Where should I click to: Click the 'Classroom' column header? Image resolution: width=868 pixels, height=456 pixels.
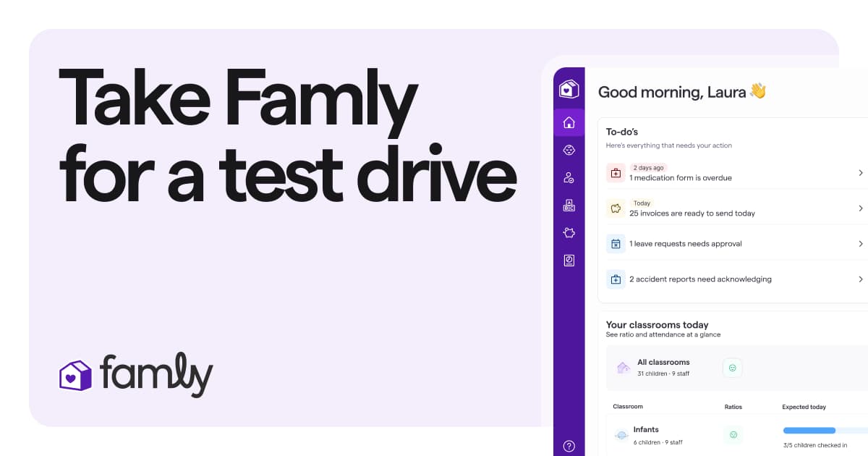click(x=628, y=407)
